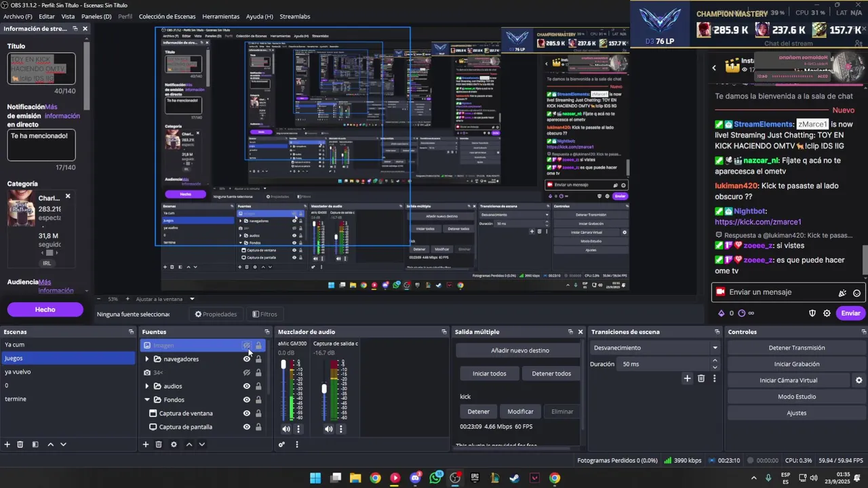Viewport: 868px width, 488px height.
Task: Unlock the navegadores group lock
Action: click(258, 359)
